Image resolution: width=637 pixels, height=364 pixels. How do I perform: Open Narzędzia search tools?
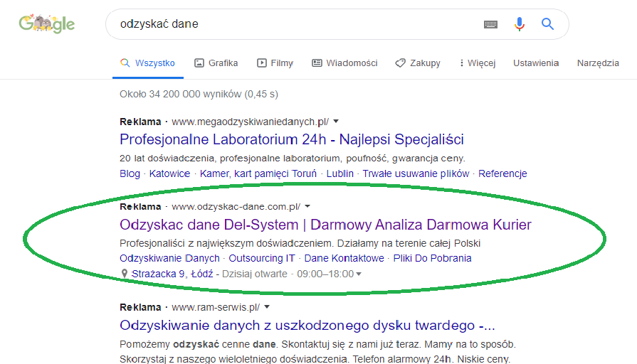click(598, 63)
